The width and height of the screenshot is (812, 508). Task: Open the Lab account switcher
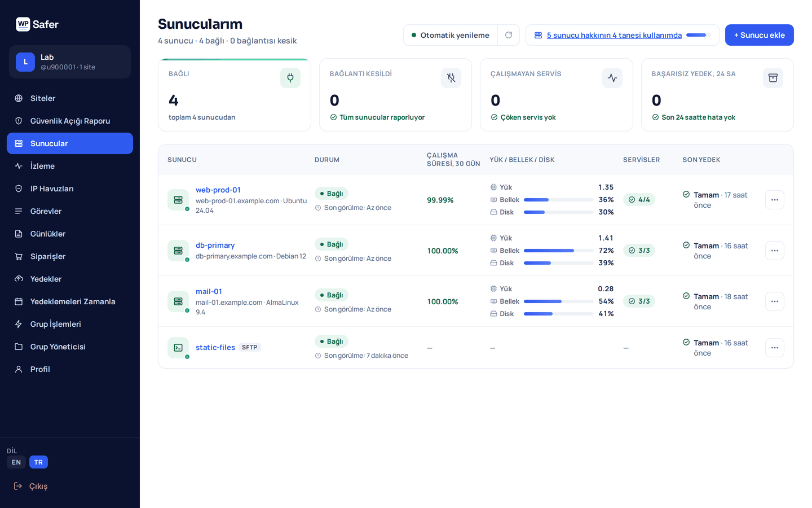coord(70,62)
